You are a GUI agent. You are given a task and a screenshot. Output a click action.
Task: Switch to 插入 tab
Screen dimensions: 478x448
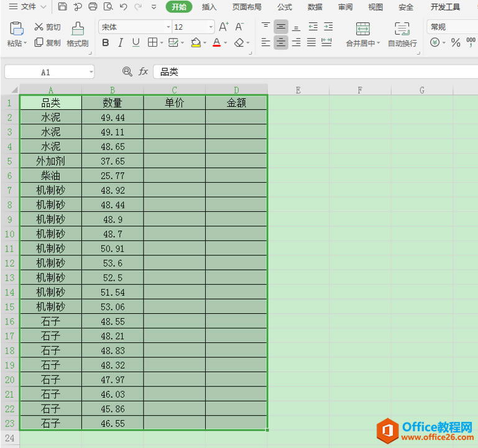click(209, 7)
